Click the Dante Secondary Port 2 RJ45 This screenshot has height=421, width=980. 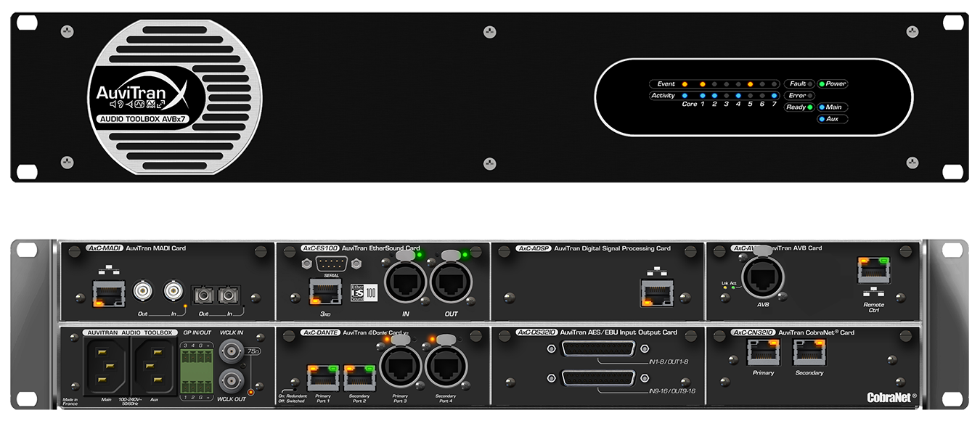point(359,379)
